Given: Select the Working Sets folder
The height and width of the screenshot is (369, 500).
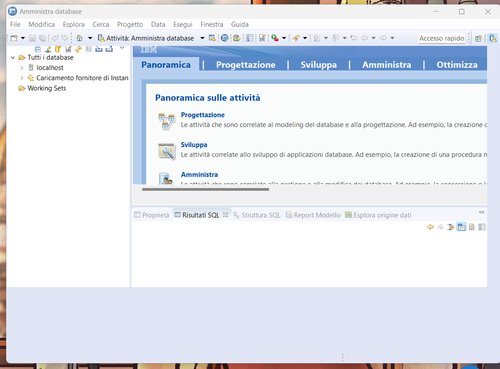Looking at the screenshot, I should click(x=42, y=88).
